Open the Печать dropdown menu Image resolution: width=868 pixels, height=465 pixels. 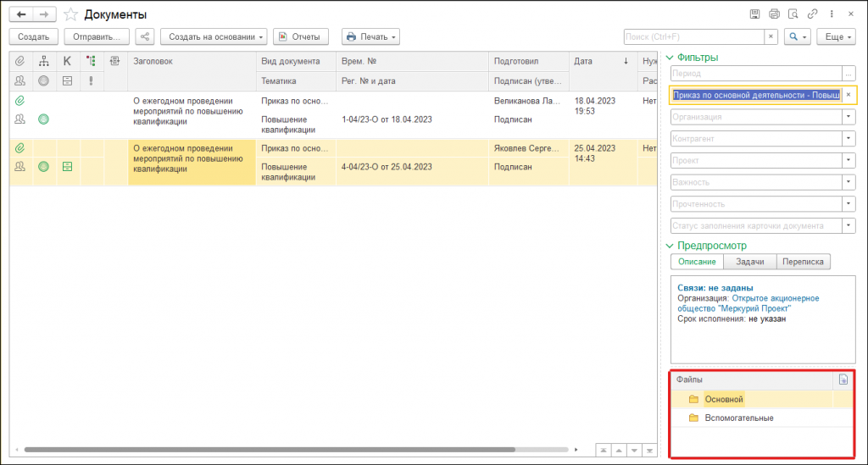pos(370,36)
